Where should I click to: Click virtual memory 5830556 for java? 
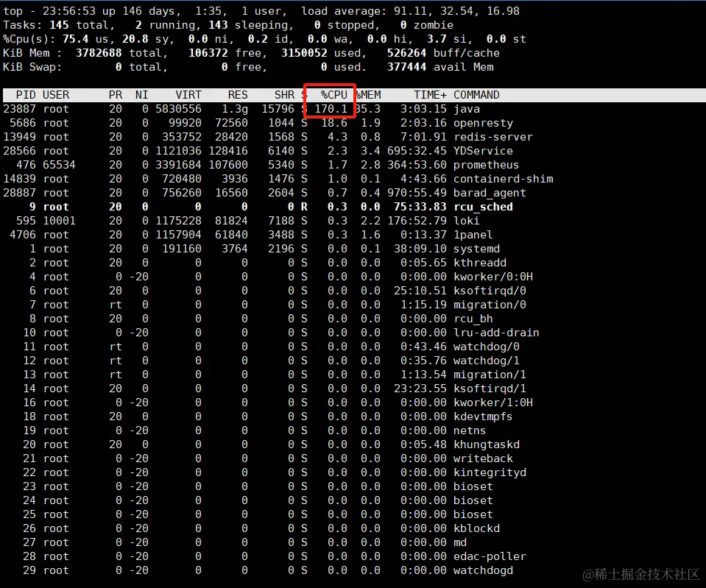[178, 109]
